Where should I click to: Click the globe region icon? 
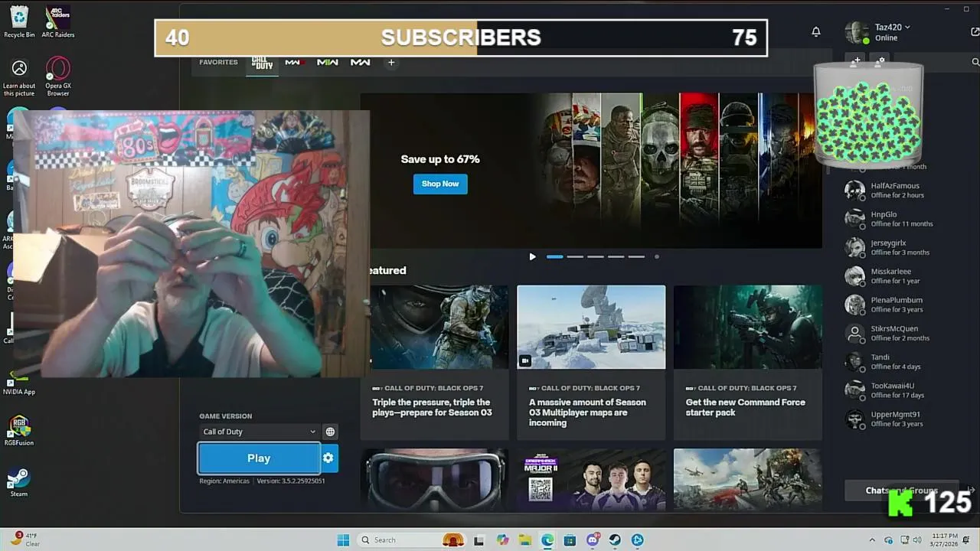pyautogui.click(x=330, y=432)
